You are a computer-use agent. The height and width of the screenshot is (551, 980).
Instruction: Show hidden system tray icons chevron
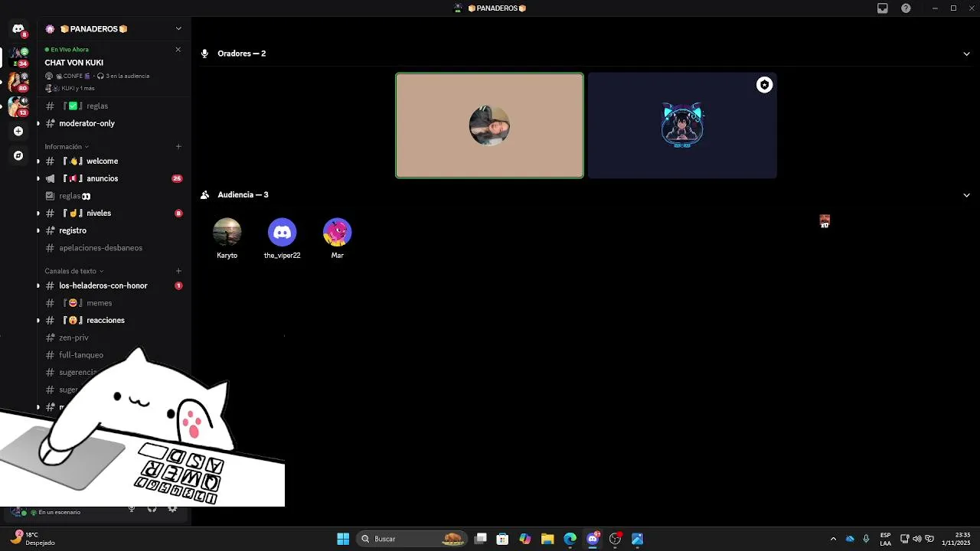click(x=833, y=539)
